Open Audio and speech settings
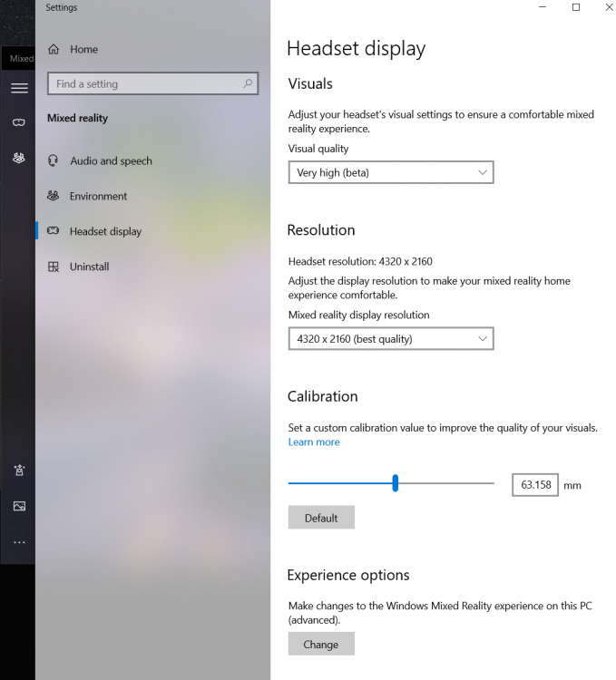Screen dimensions: 616x680 click(111, 160)
